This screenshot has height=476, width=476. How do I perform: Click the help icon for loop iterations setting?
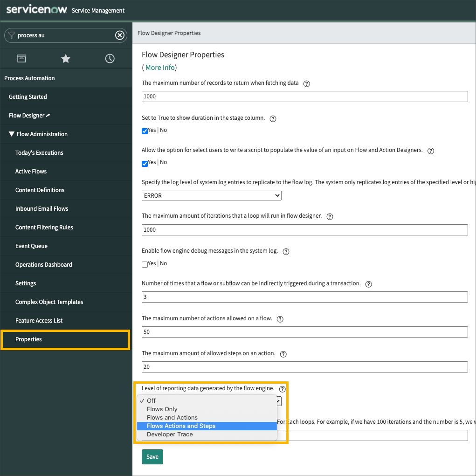click(330, 216)
